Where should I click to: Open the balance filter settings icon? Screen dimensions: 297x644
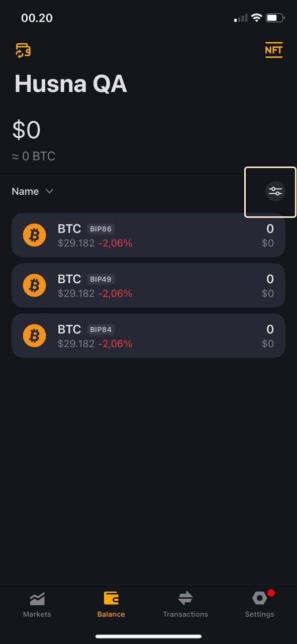point(275,192)
